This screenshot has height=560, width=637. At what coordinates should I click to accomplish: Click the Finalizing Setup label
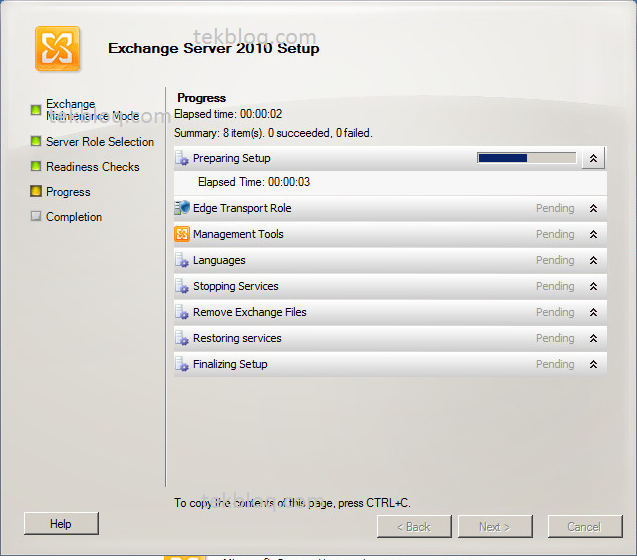(x=230, y=364)
